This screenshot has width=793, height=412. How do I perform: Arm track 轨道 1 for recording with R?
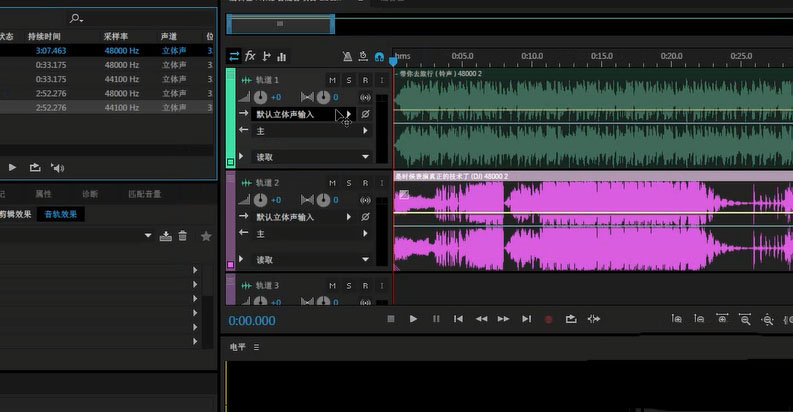point(365,80)
